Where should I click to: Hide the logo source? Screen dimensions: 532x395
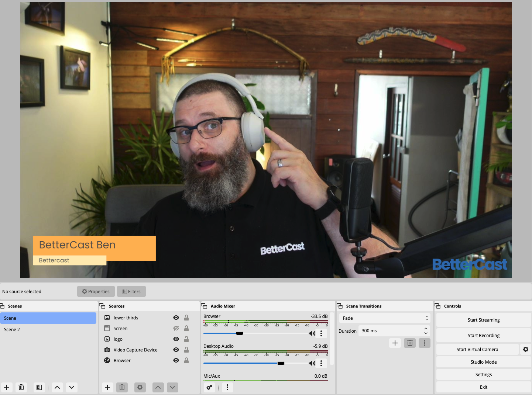[176, 339]
